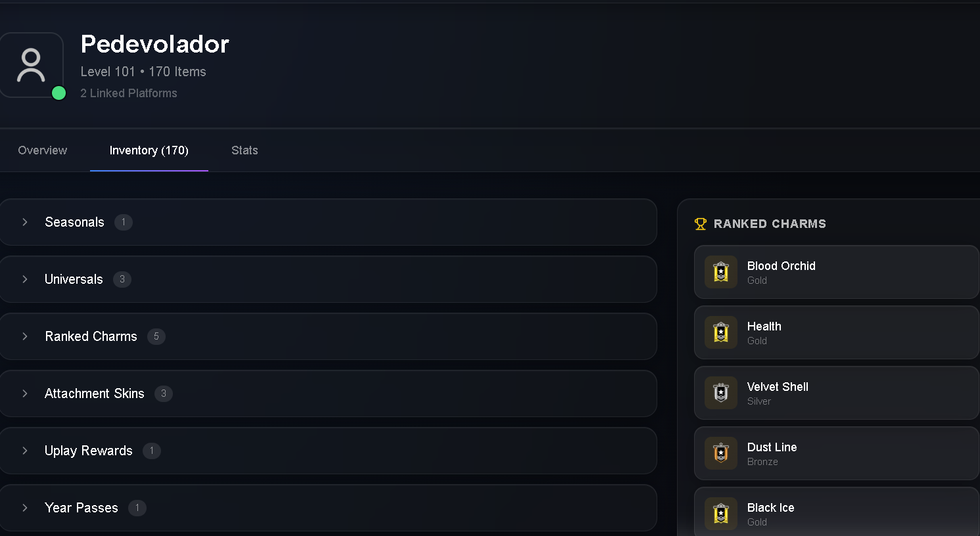Click the Health gold charm icon
Viewport: 980px width, 536px height.
point(721,332)
